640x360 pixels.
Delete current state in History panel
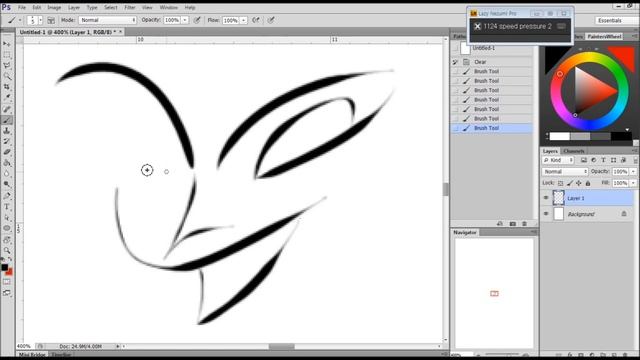click(x=524, y=224)
